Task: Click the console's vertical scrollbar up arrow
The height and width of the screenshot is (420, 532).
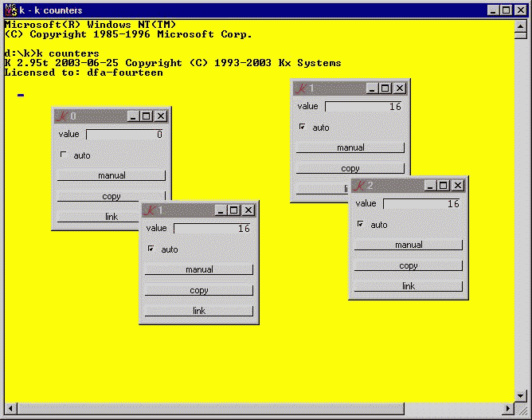Action: [521, 26]
